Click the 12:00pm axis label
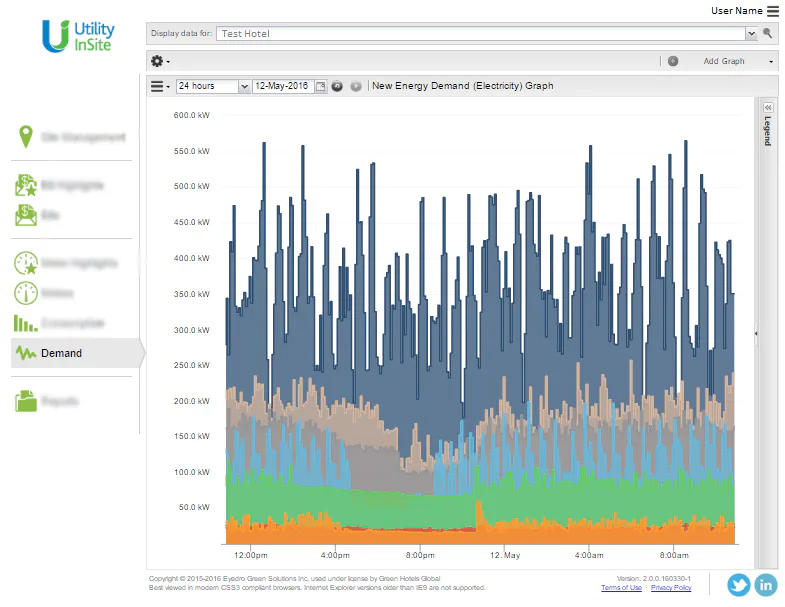785x607 pixels. pyautogui.click(x=251, y=555)
